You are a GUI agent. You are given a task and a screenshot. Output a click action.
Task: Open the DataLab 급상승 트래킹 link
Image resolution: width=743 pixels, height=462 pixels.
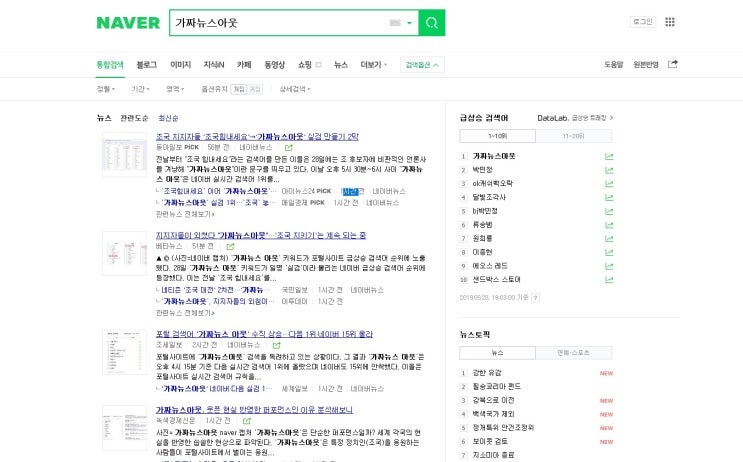pos(575,118)
